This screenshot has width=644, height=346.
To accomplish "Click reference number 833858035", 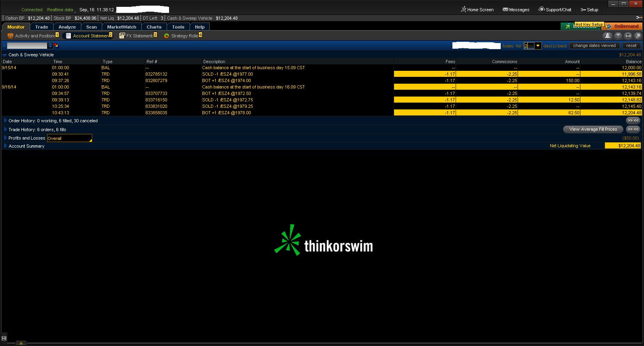I will 156,113.
